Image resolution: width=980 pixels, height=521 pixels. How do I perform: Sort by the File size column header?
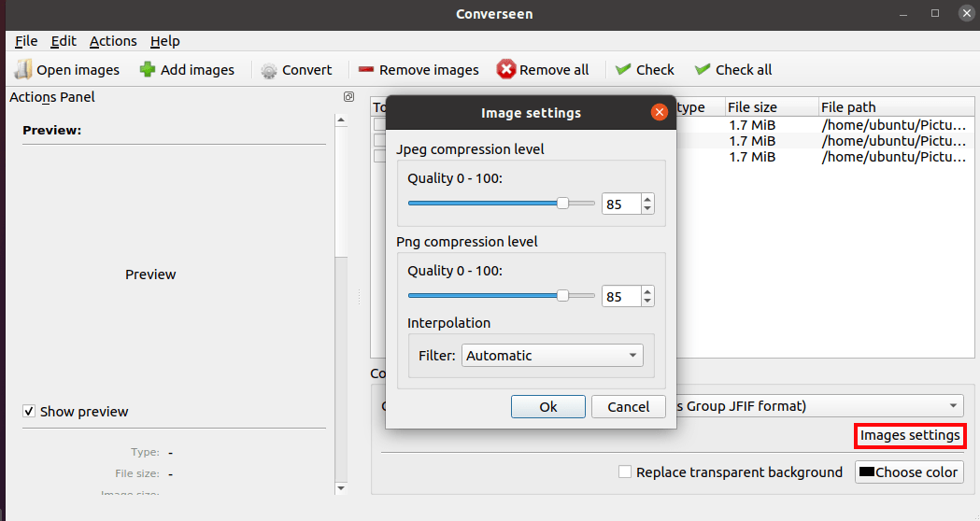[772, 106]
